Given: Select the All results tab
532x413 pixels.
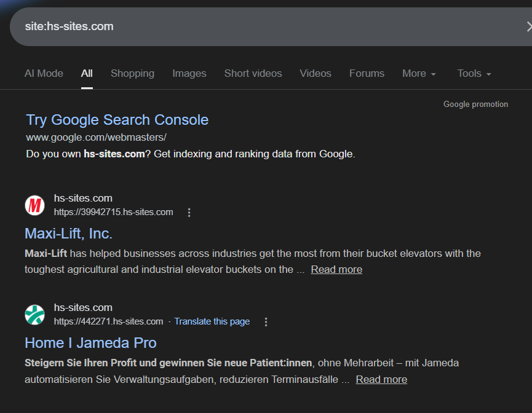Looking at the screenshot, I should (87, 74).
